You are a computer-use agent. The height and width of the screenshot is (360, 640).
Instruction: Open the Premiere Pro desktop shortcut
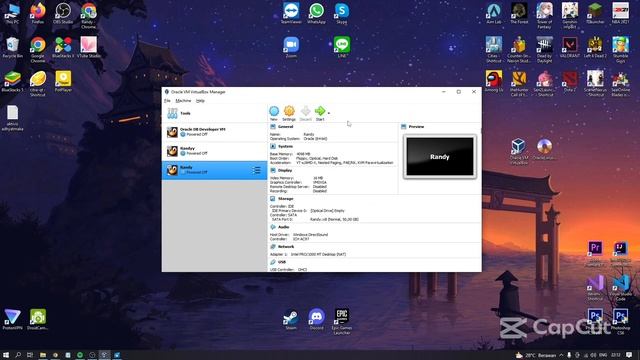coord(595,254)
